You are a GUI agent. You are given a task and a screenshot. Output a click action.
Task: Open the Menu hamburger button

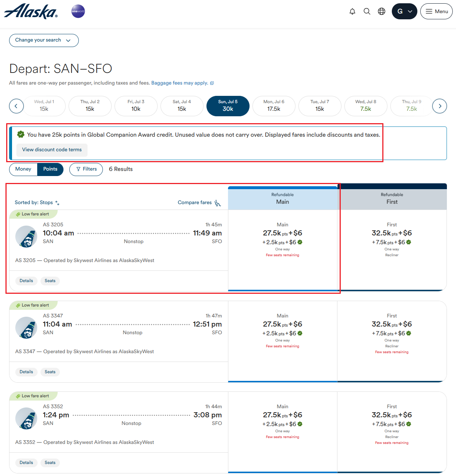pos(436,11)
